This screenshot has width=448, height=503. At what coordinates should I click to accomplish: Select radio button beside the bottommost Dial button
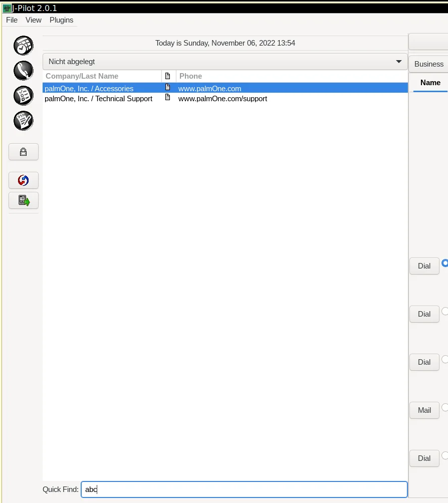pos(445,455)
